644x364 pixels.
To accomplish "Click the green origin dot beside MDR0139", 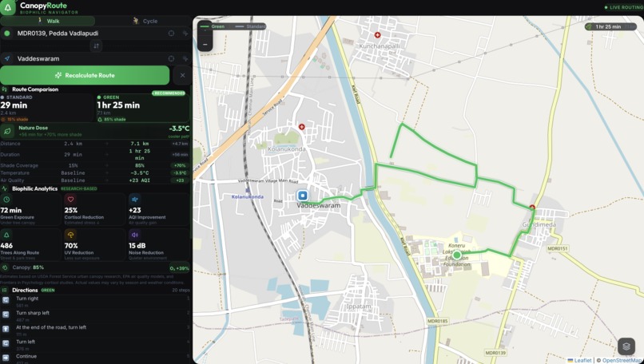I will point(7,34).
